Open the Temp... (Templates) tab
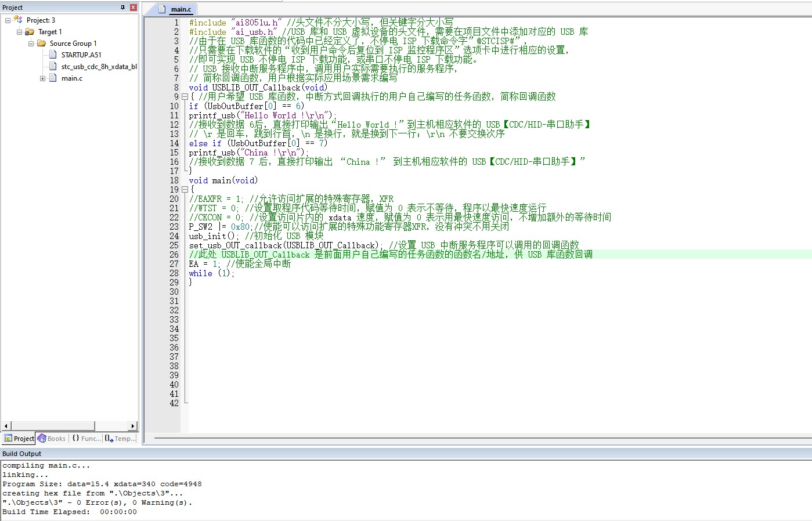Viewport: 812px width, 521px height. (x=120, y=439)
